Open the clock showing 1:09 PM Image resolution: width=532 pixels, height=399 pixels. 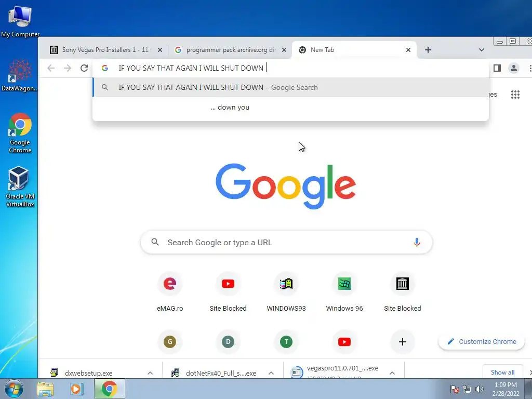pyautogui.click(x=506, y=389)
